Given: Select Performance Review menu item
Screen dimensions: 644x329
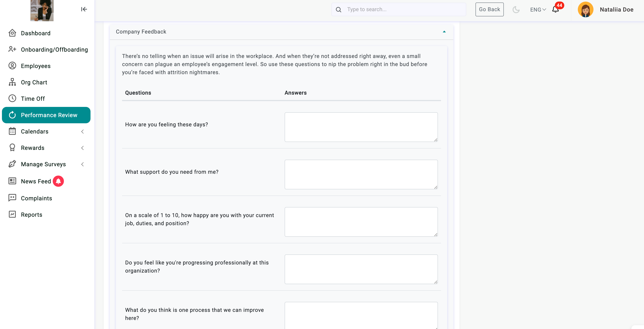Looking at the screenshot, I should point(46,115).
